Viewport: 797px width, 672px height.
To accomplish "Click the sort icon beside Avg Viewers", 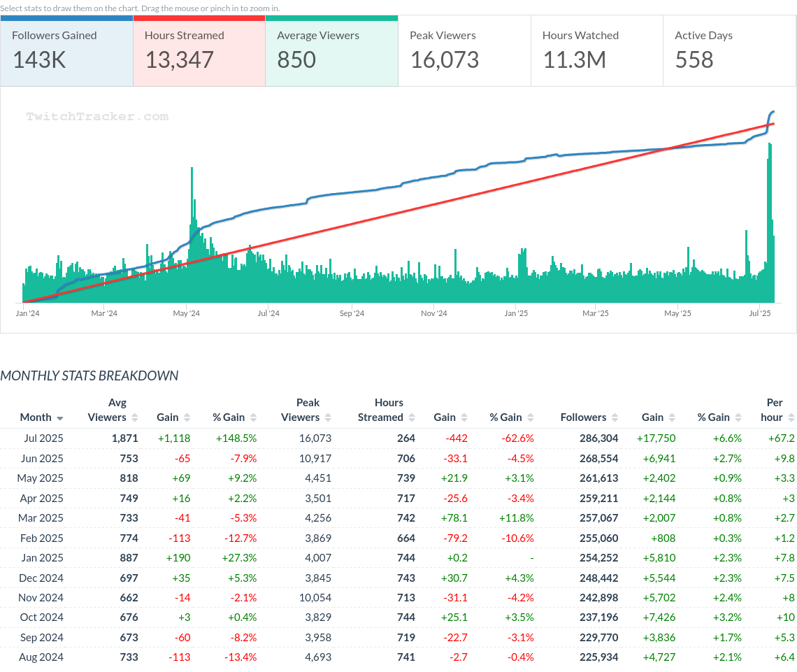I will pyautogui.click(x=135, y=417).
